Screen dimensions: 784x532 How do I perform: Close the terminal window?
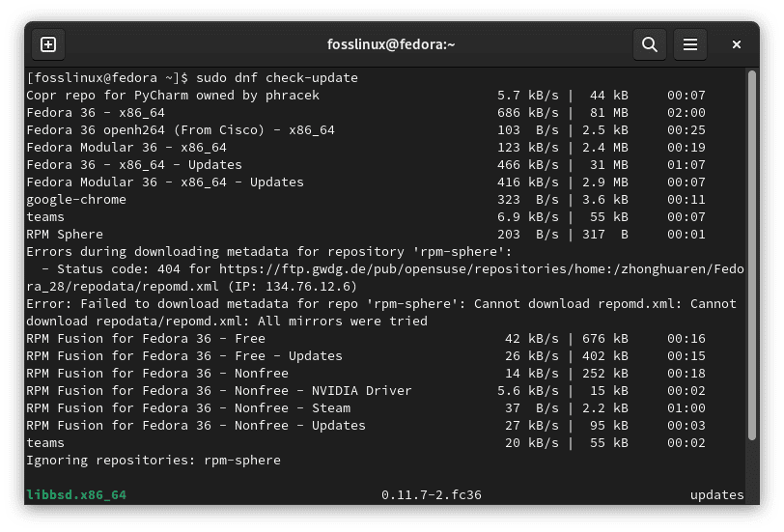coord(737,44)
